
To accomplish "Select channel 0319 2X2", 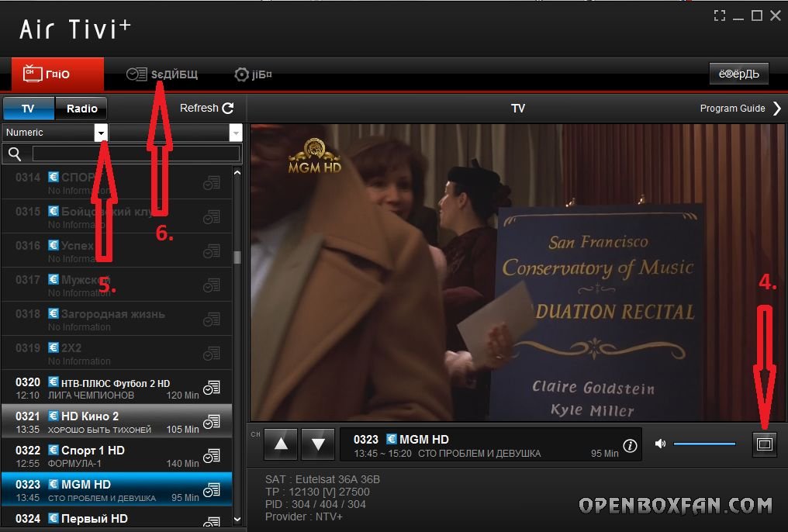I will pos(117,354).
